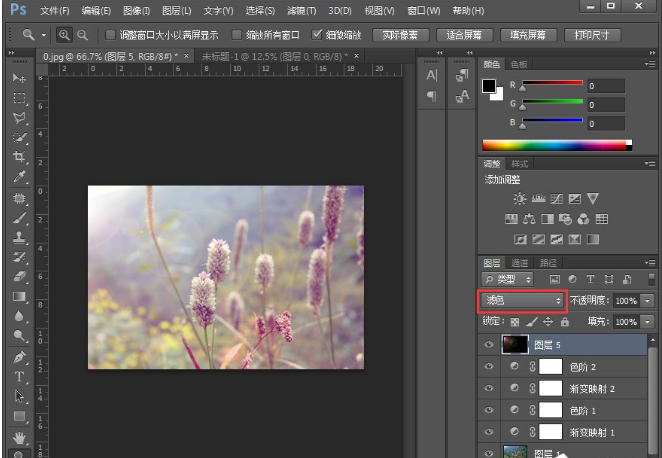Click the color spectrum ramp in Color panel
Viewport: 662px width, 458px height.
pyautogui.click(x=556, y=144)
